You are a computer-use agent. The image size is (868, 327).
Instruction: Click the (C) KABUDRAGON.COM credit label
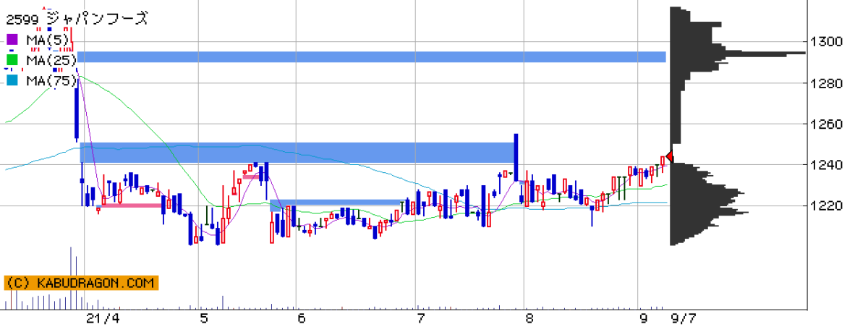coord(80,283)
